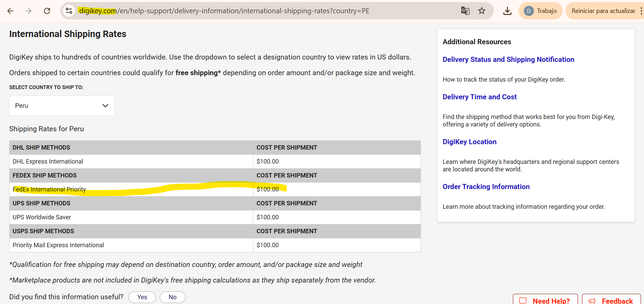644x304 pixels.
Task: Select the DHL Express International row text
Action: [48, 162]
